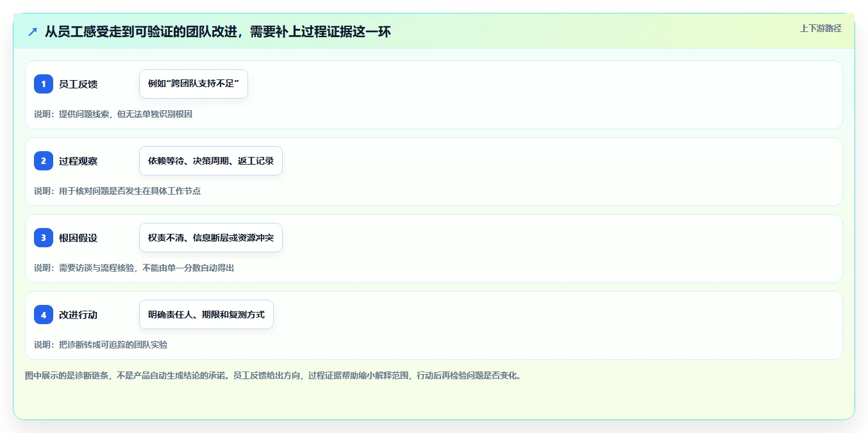Click the arrow icon beside the card title
This screenshot has width=868, height=433.
coord(32,31)
